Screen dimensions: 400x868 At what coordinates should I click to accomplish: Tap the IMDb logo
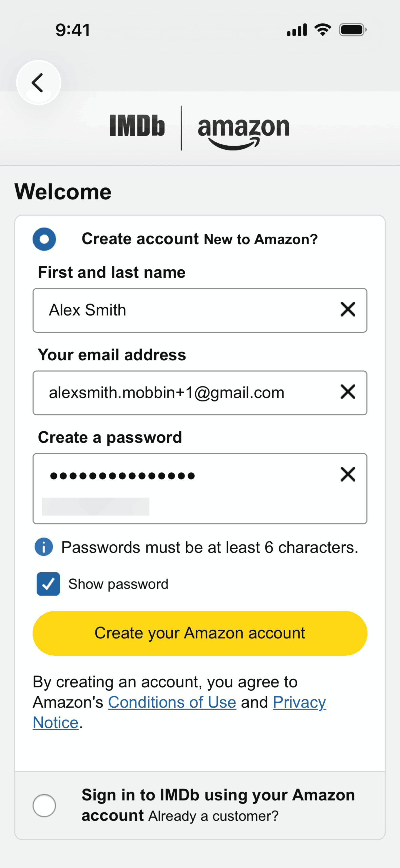tap(137, 126)
